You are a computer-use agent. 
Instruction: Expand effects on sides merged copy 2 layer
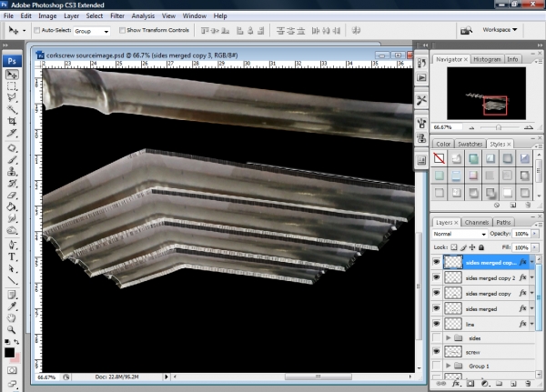tap(532, 277)
